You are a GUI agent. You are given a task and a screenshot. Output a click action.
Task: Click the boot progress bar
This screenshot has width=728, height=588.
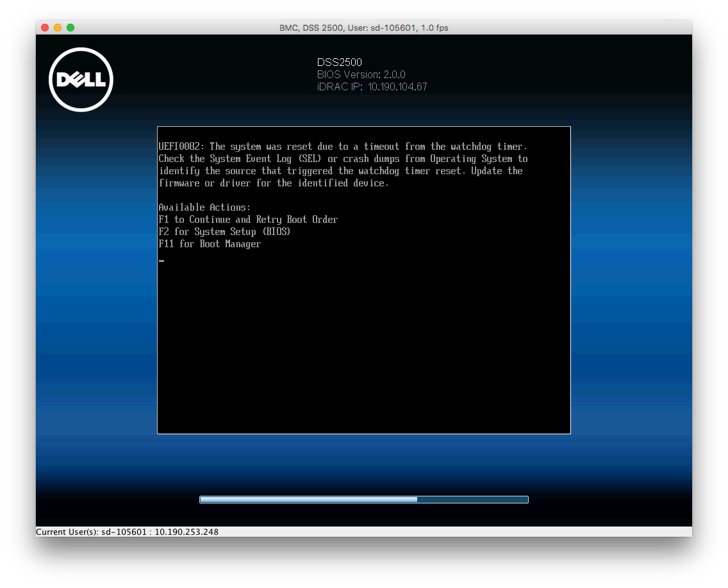364,500
